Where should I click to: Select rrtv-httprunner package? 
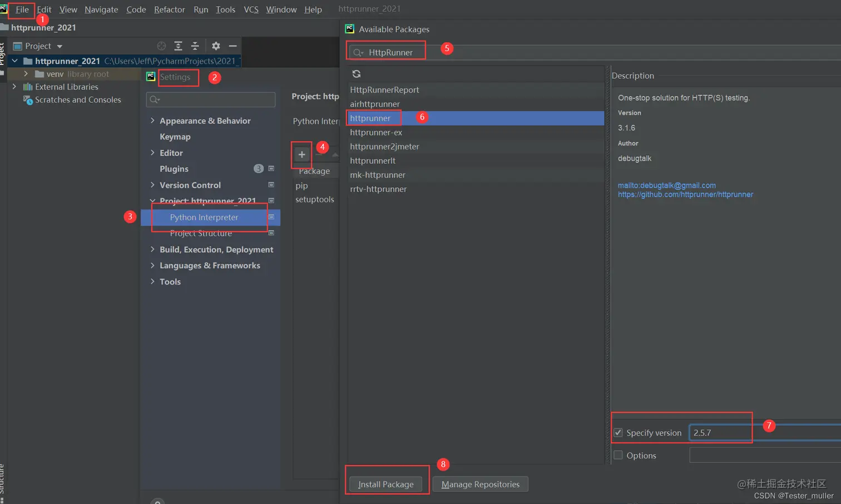(x=476, y=189)
